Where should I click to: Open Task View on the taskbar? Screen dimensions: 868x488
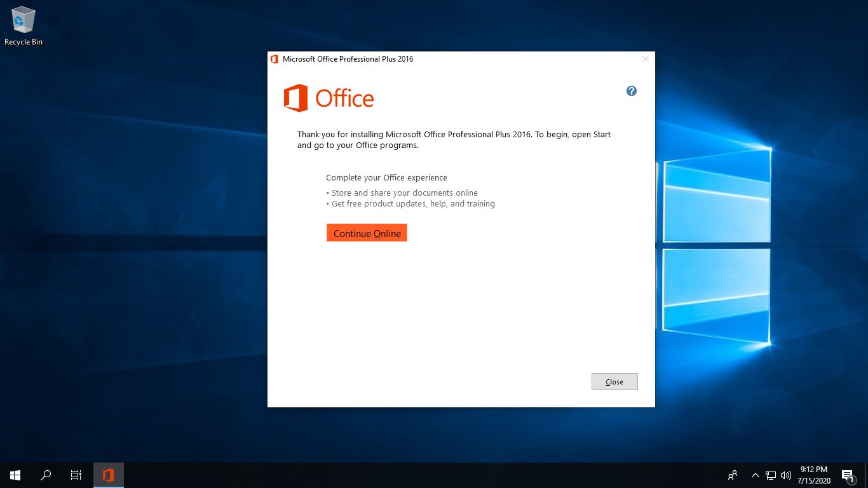(x=76, y=475)
